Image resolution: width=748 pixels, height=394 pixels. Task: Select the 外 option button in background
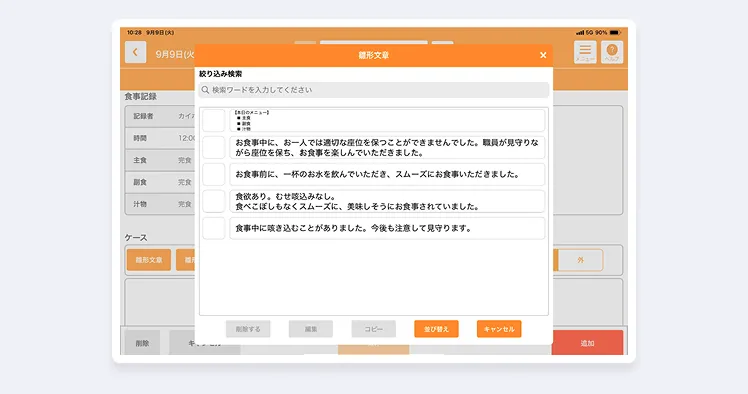[x=580, y=260]
